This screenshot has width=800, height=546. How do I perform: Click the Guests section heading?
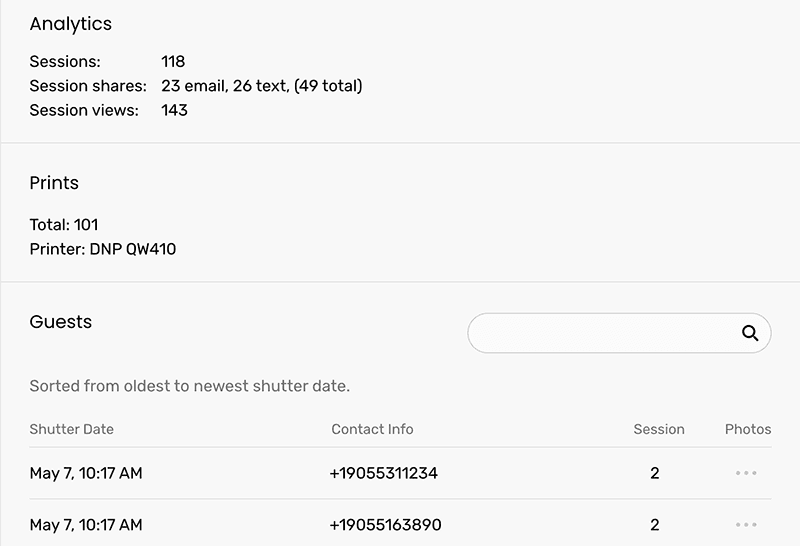[x=61, y=322]
